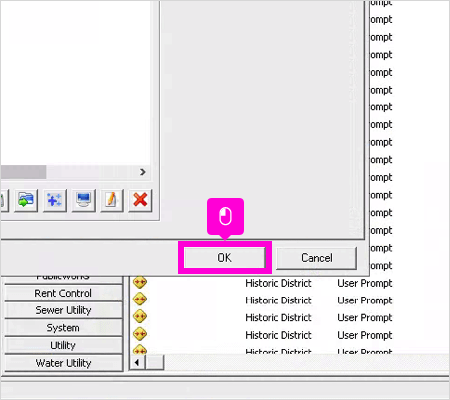Select the first Historic District row icon

[x=140, y=282]
